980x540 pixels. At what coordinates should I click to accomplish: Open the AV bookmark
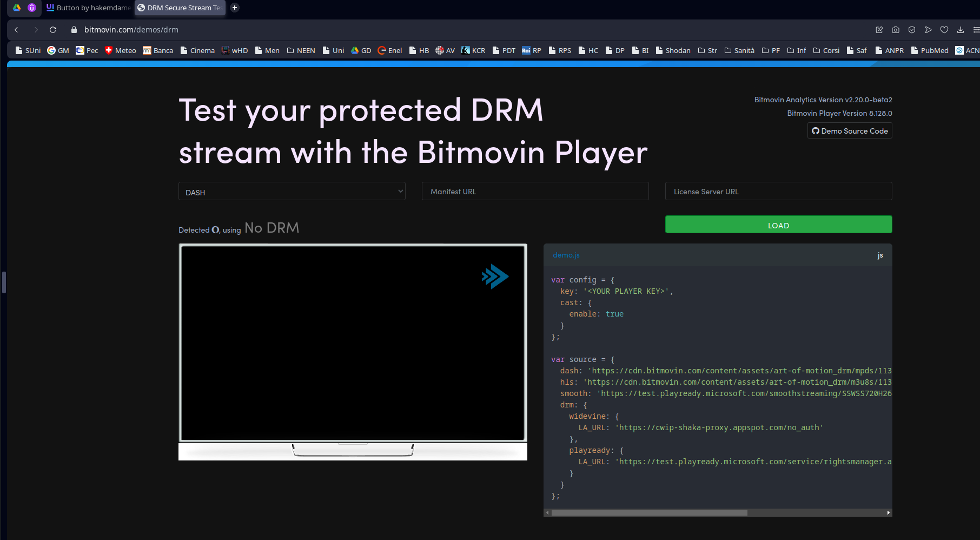[445, 50]
